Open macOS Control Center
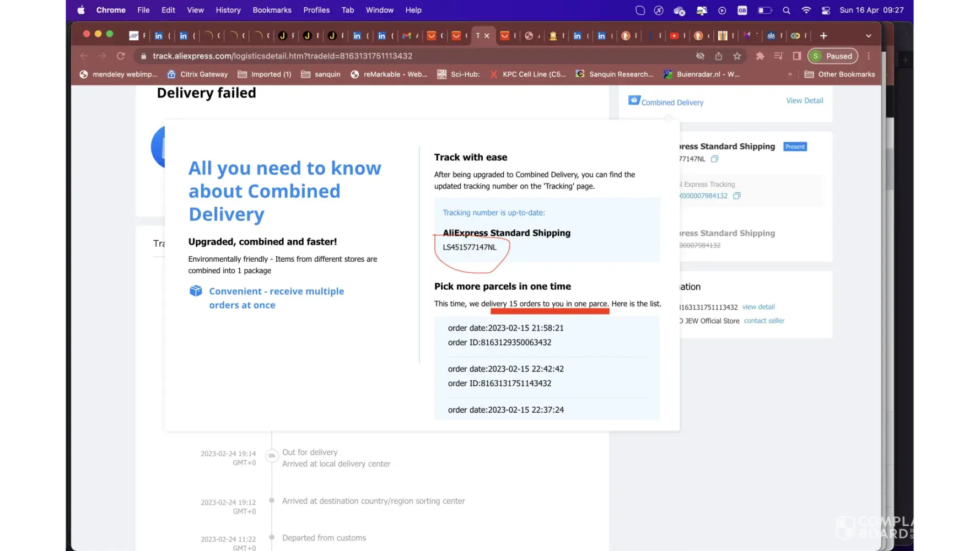Screen dimensions: 980x551 click(x=826, y=10)
